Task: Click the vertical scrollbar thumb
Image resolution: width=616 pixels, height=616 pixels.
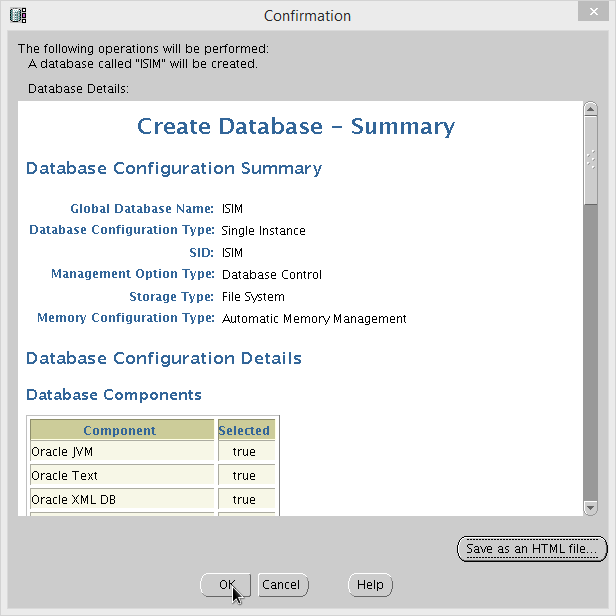Action: tap(590, 160)
